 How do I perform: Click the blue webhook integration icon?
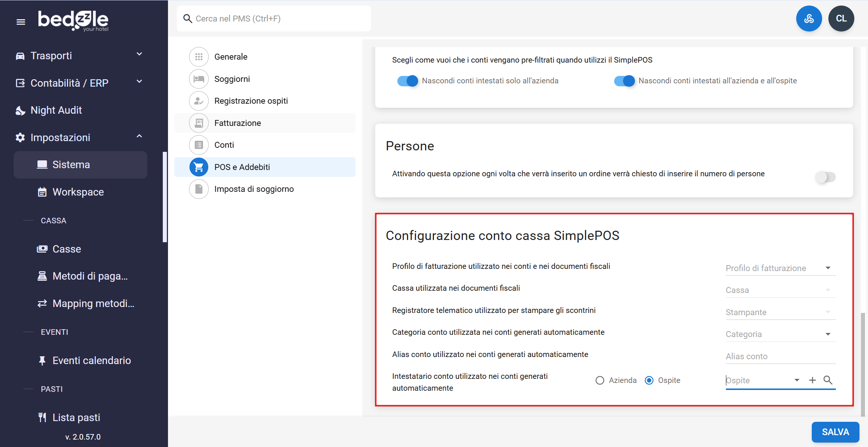pos(809,19)
